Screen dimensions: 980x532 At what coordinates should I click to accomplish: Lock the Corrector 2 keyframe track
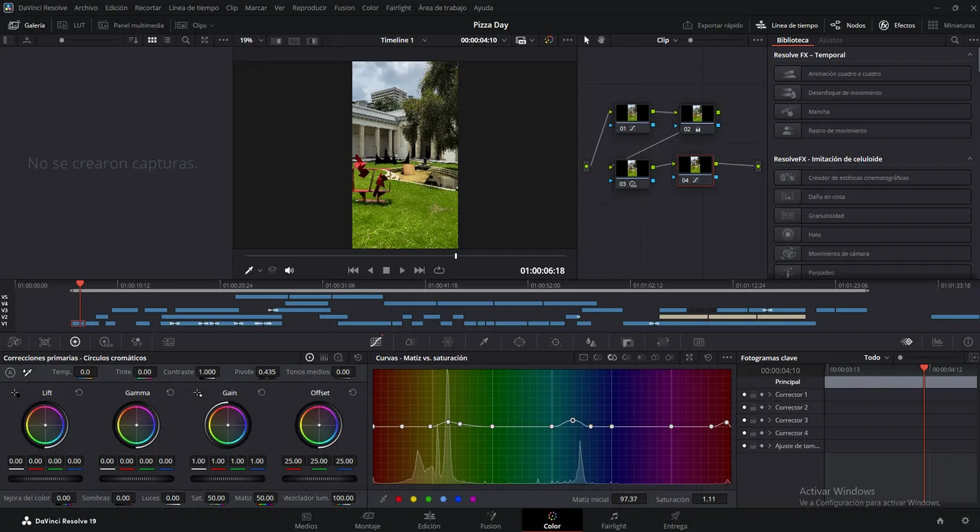click(753, 408)
